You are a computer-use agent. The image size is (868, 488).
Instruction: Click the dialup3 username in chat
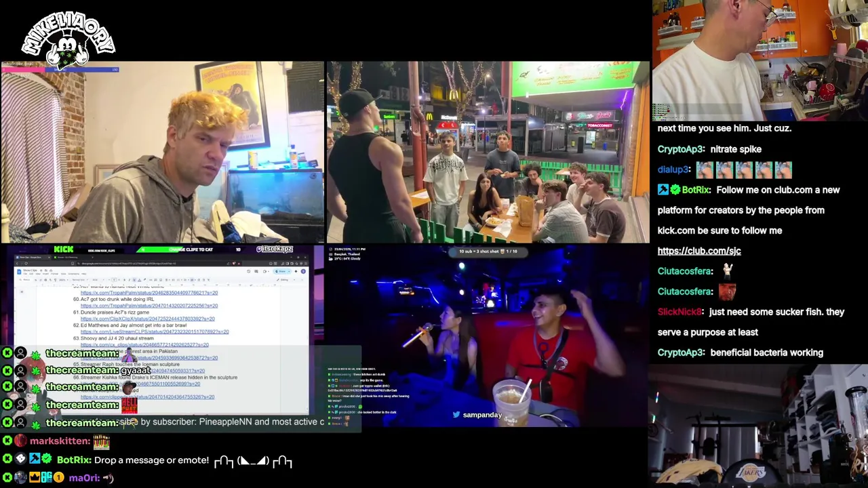[673, 169]
